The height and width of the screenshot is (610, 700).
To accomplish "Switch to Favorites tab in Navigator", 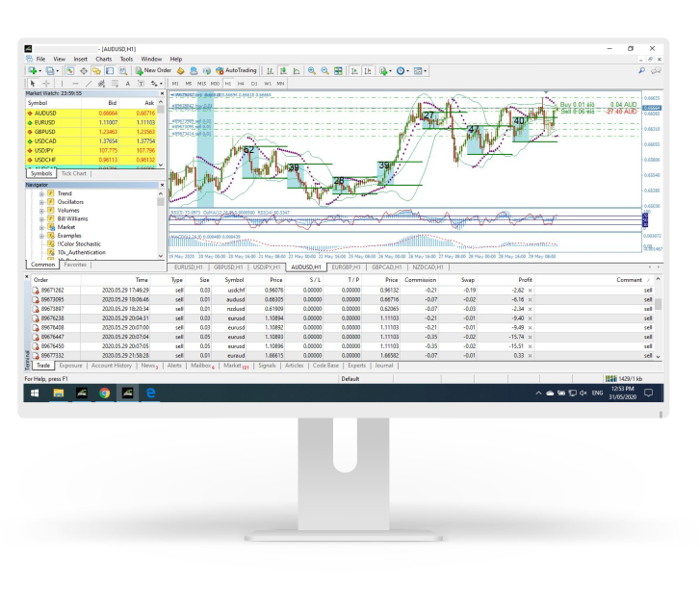I will [x=75, y=265].
